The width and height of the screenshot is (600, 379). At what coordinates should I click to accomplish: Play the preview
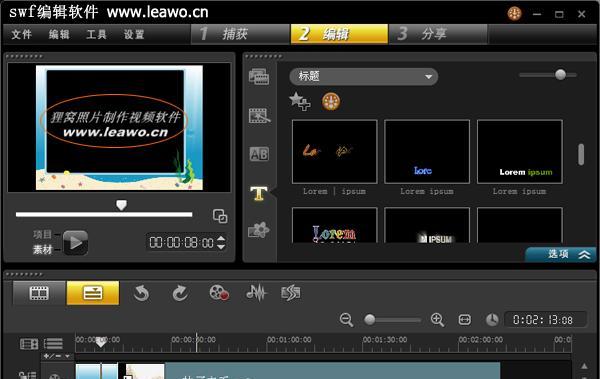(75, 243)
